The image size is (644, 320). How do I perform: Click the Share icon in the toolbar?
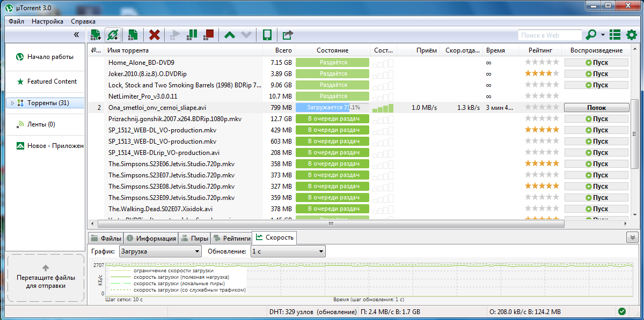coord(288,35)
